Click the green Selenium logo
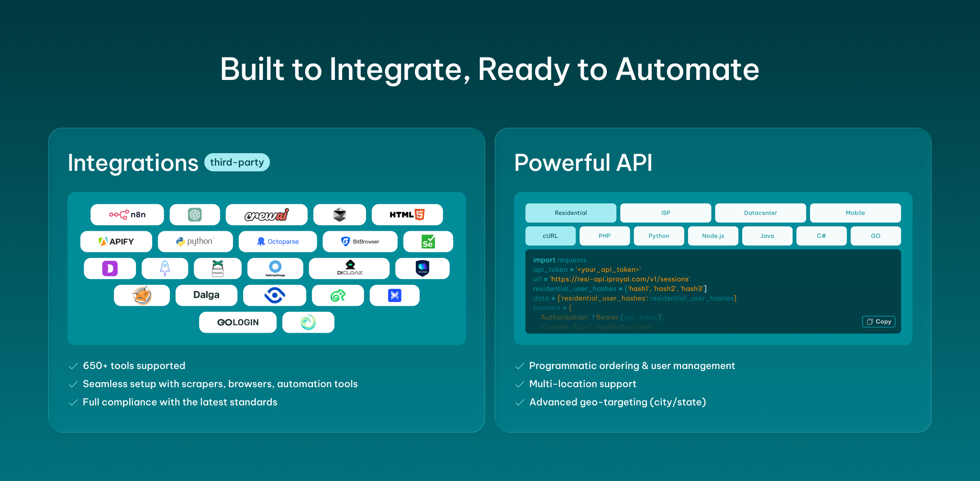 pyautogui.click(x=428, y=242)
